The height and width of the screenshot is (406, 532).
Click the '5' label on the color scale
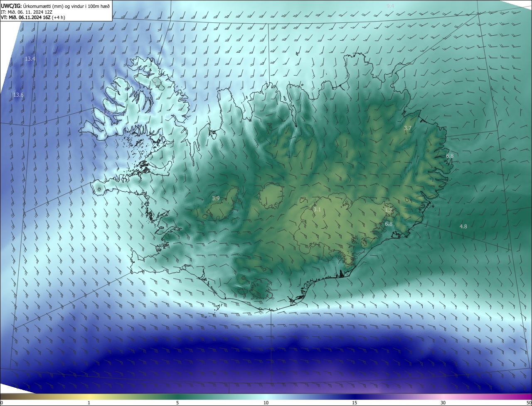[177, 403]
